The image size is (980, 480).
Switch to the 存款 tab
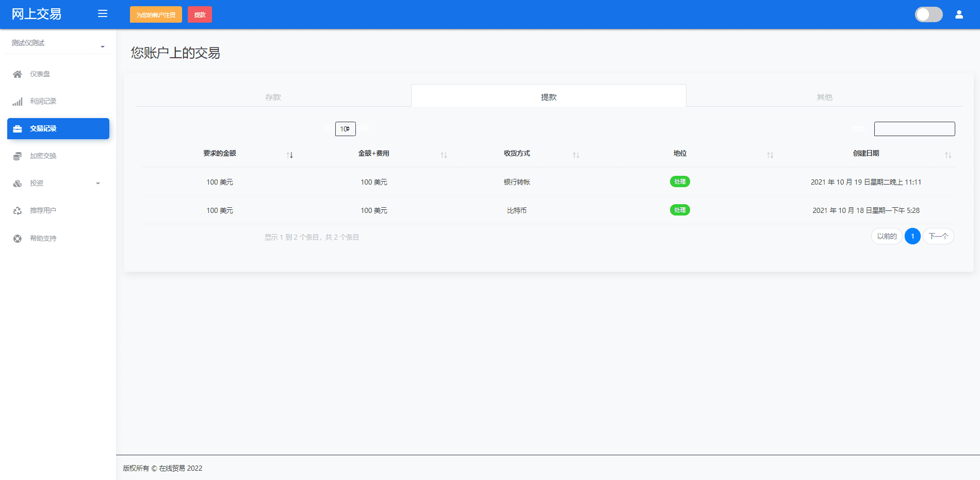pyautogui.click(x=273, y=97)
